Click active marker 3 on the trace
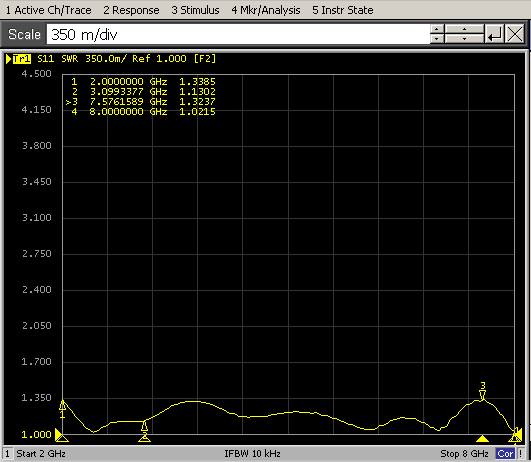Image resolution: width=531 pixels, height=462 pixels. point(483,395)
